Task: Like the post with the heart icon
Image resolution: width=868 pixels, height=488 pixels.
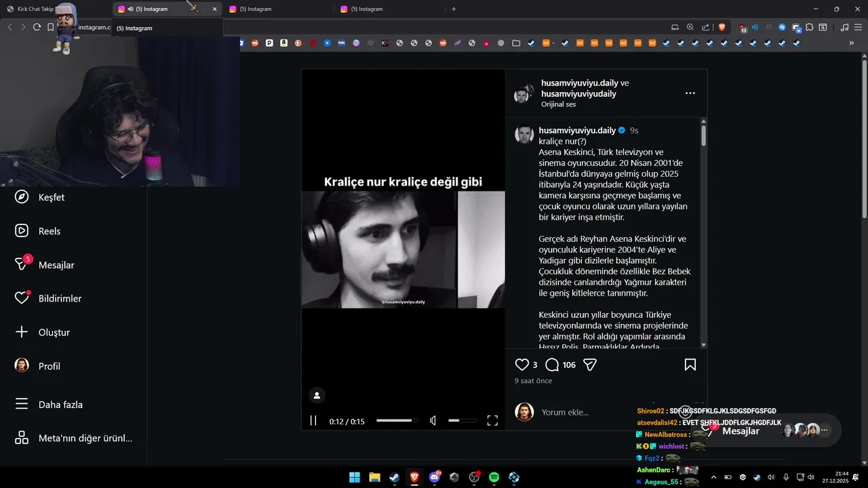Action: click(521, 365)
